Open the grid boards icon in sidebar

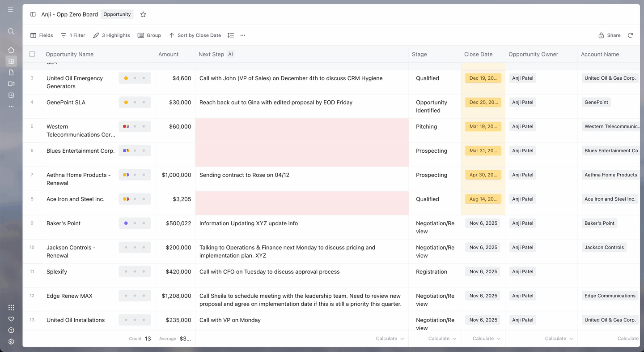click(x=11, y=61)
